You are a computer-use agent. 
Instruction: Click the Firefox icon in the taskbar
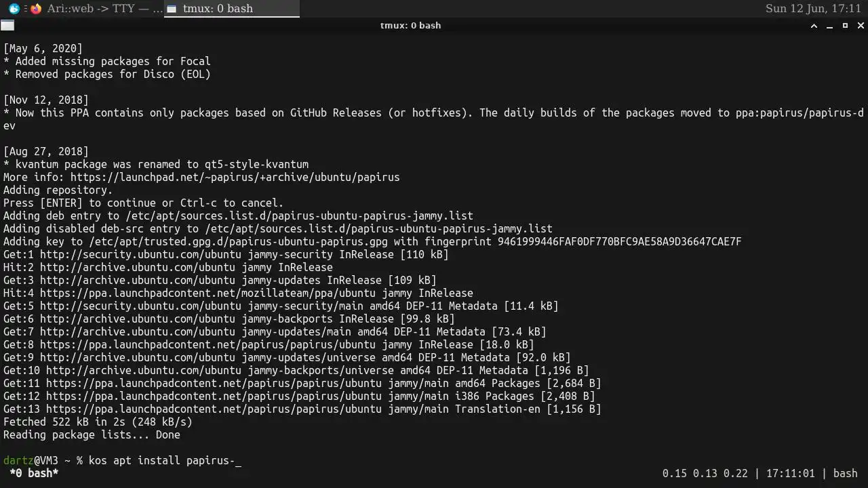coord(36,9)
